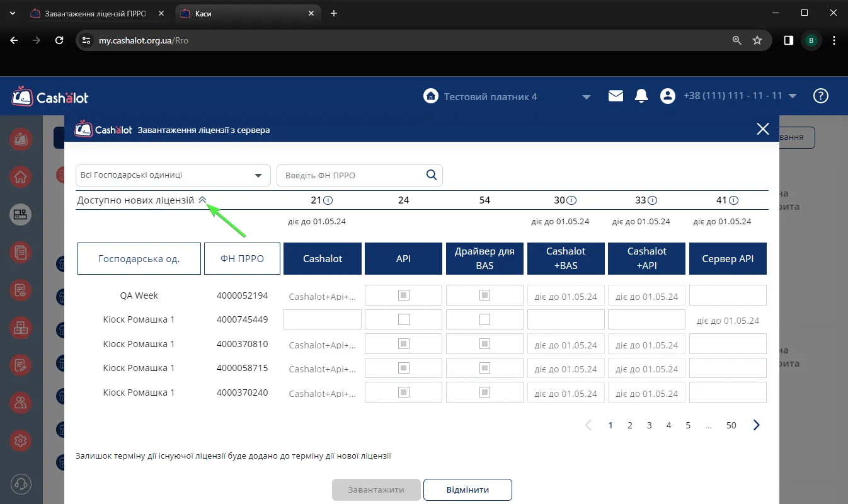848x504 pixels.
Task: Click the search magnifier in ФН ПРРО field
Action: coord(432,175)
